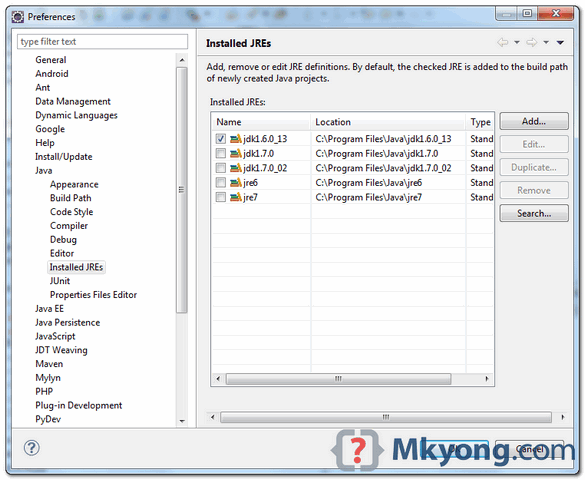Open Appearance under Java
Viewport: 585px width, 480px height.
click(x=74, y=184)
